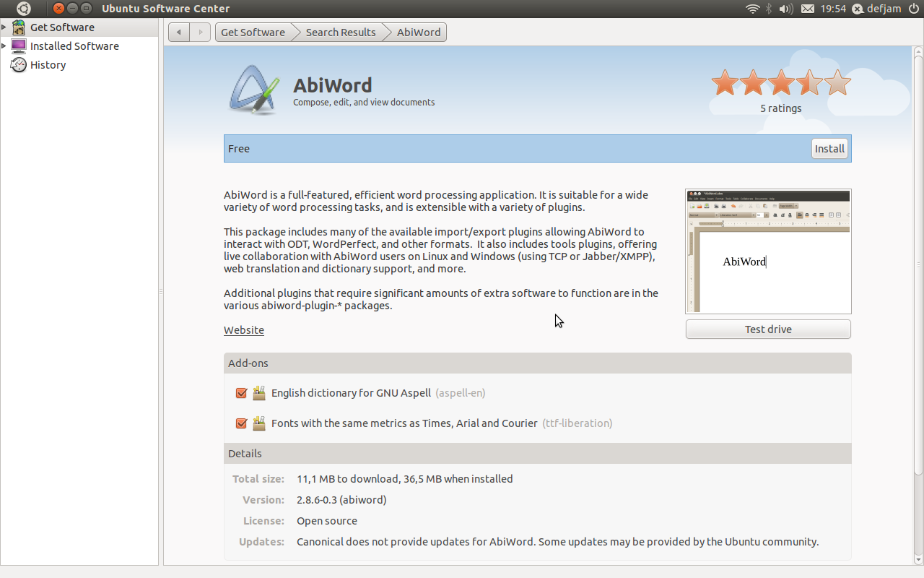The width and height of the screenshot is (924, 578).
Task: Click the Ubuntu logo in the top panel
Action: click(x=24, y=9)
